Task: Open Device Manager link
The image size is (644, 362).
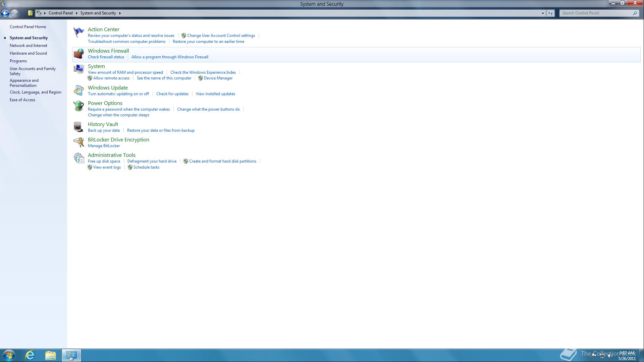Action: (x=218, y=78)
